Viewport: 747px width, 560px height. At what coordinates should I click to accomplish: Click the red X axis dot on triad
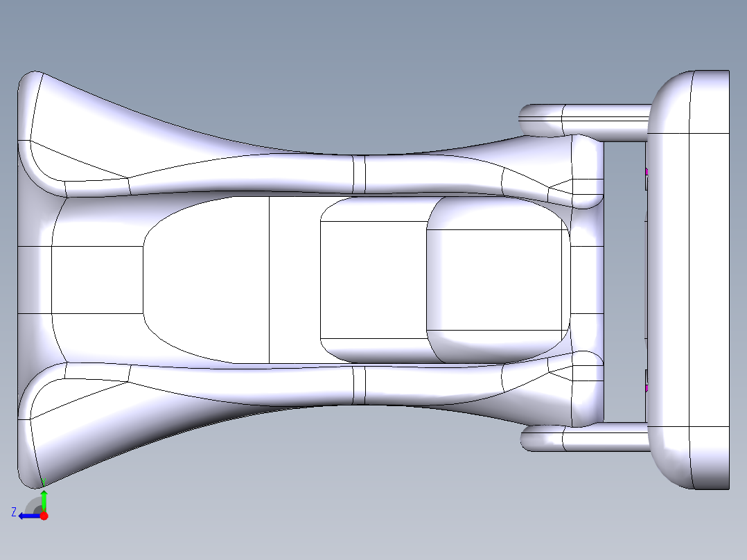click(x=44, y=516)
